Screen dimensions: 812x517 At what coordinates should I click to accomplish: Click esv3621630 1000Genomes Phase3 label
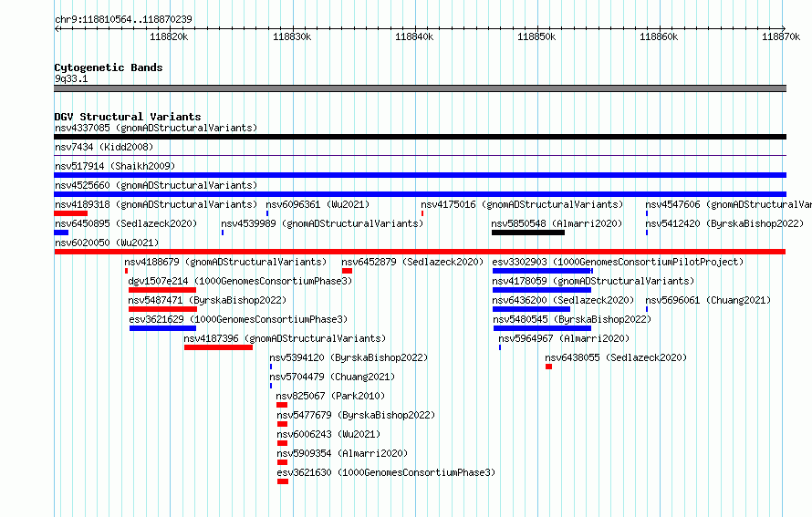(386, 472)
